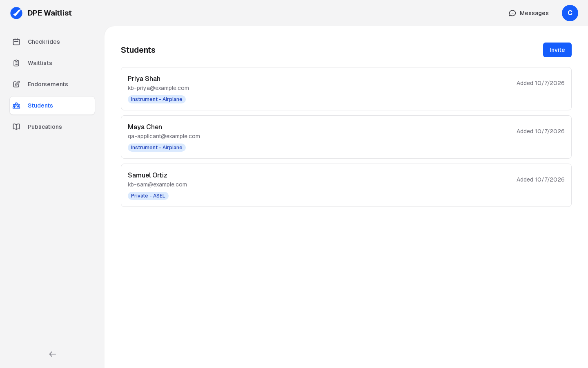Open Messages from the header
This screenshot has width=588, height=368.
529,13
